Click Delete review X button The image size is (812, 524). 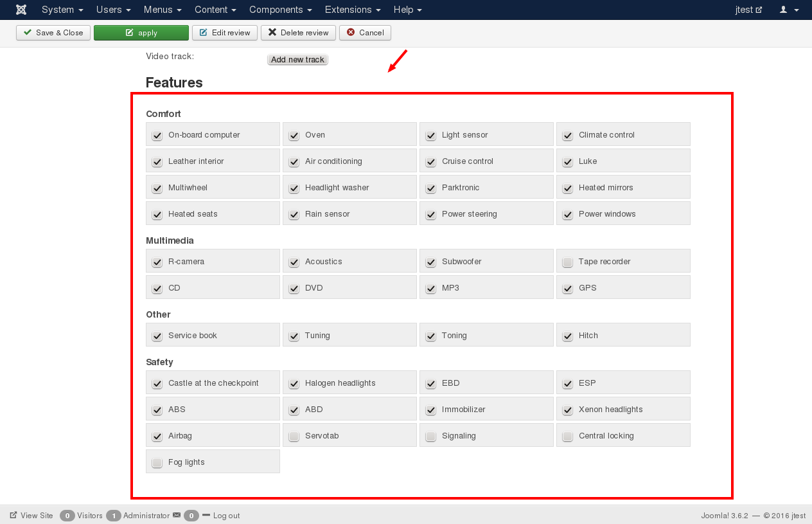click(298, 33)
